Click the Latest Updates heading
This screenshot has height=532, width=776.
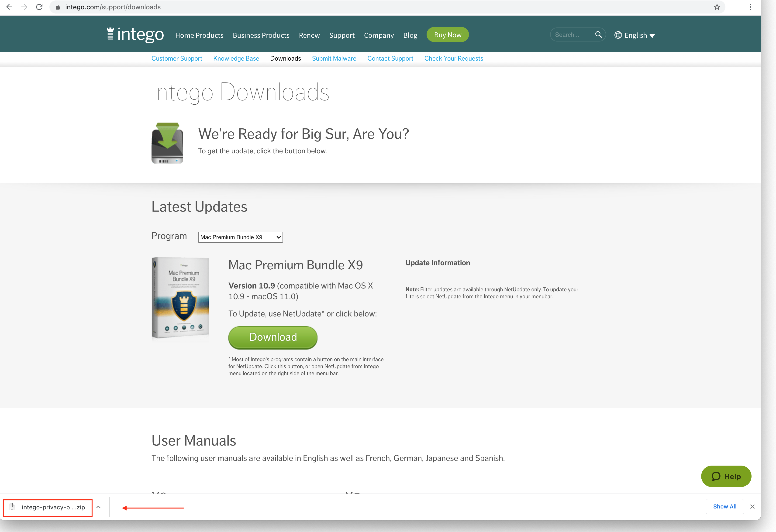pos(199,207)
